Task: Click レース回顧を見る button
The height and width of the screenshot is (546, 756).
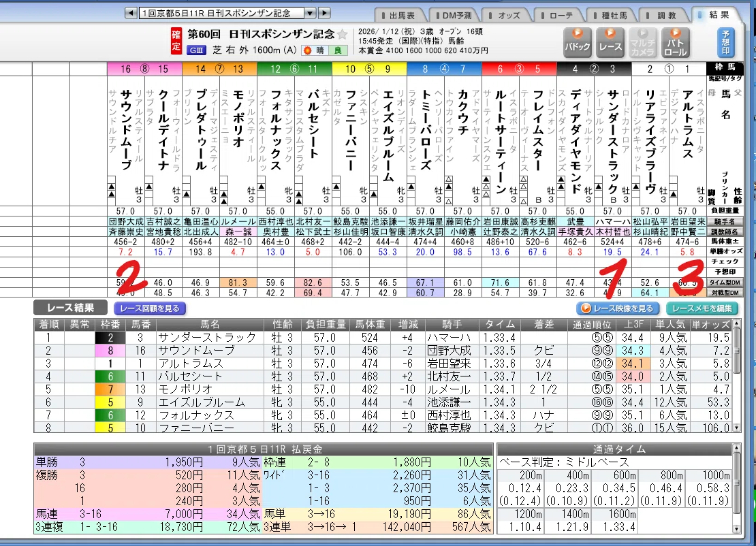Action: click(x=150, y=308)
